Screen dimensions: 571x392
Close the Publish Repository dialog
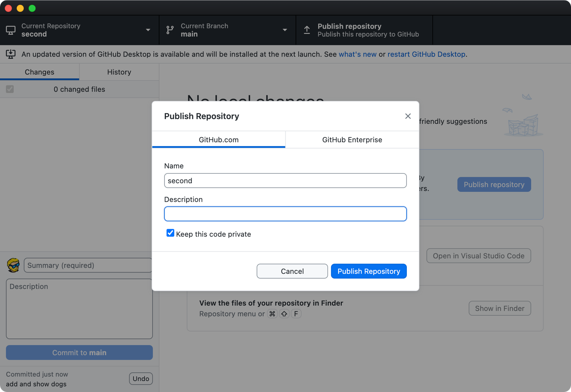tap(408, 116)
